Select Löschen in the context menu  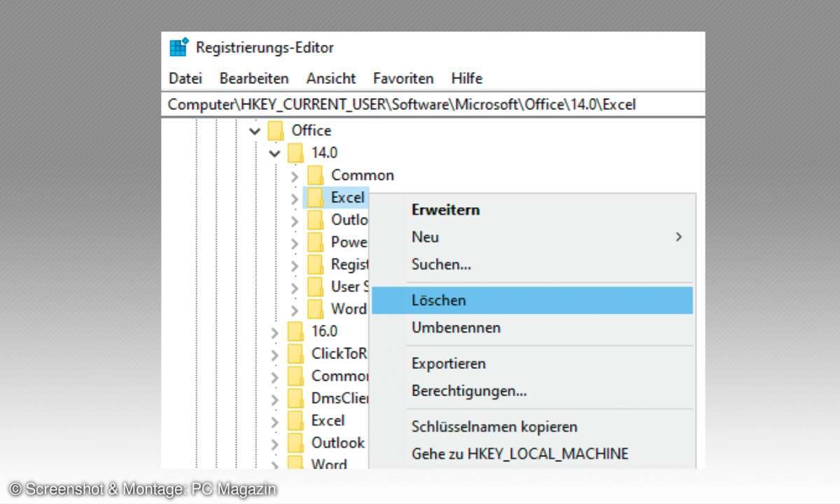532,300
